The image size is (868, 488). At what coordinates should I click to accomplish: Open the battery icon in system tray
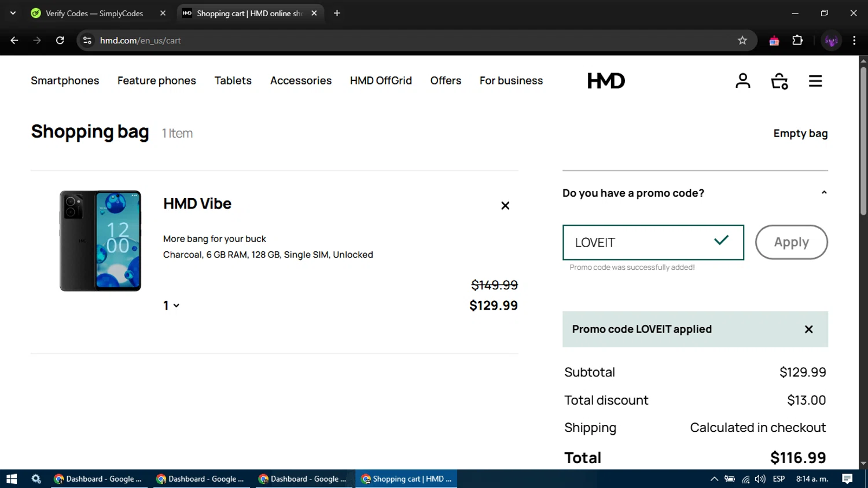730,479
